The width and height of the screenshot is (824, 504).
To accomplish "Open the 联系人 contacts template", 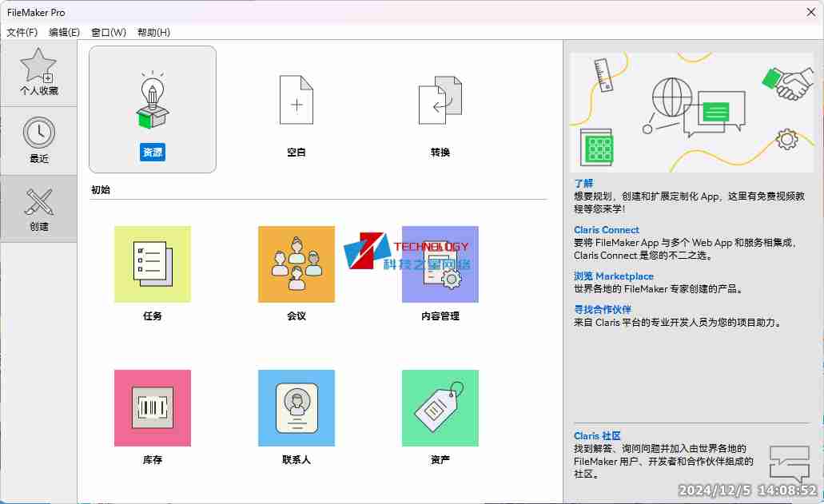I will coord(296,407).
